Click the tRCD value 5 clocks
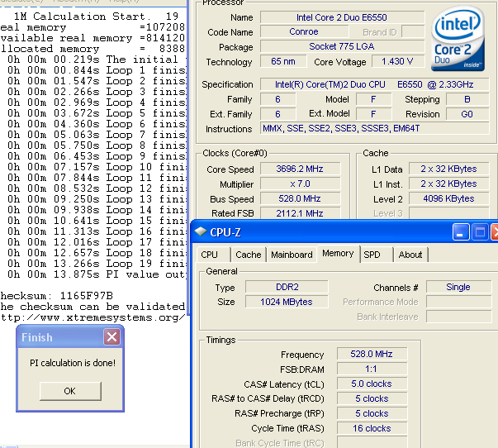The width and height of the screenshot is (498, 448). [x=372, y=398]
